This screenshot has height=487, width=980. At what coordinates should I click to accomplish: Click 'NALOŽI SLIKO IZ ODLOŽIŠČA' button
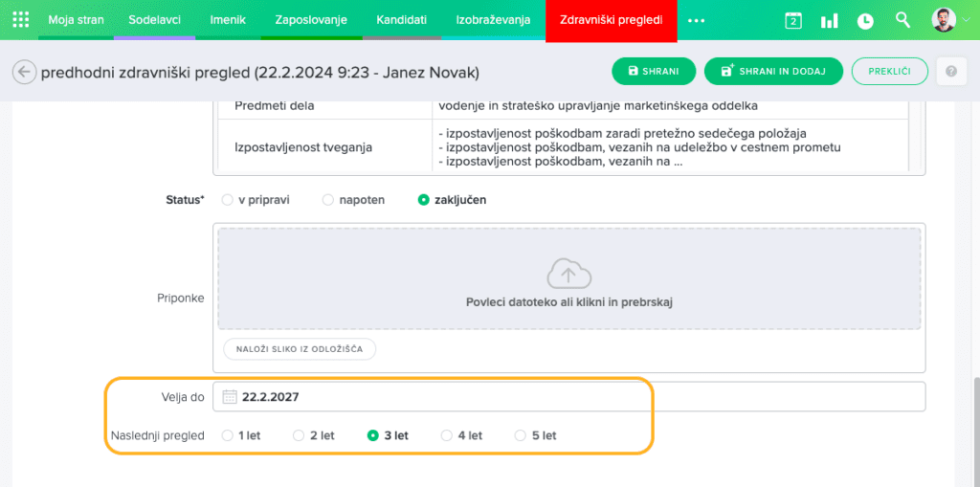tap(300, 349)
